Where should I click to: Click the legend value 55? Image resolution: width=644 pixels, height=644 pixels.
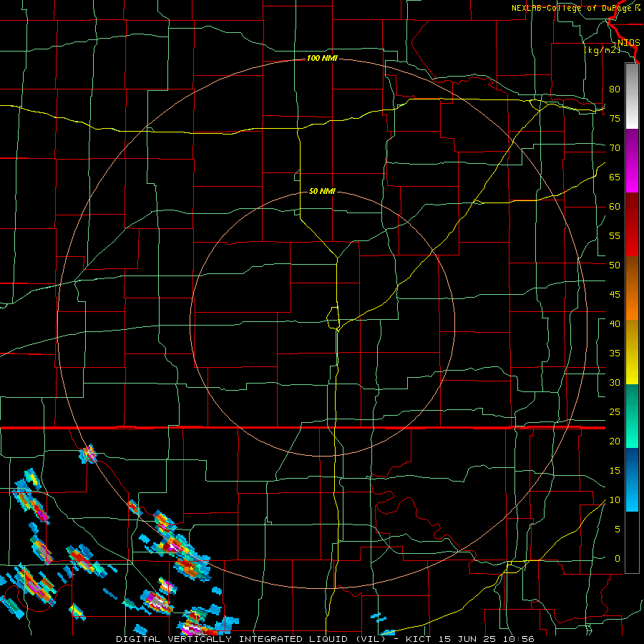click(615, 235)
